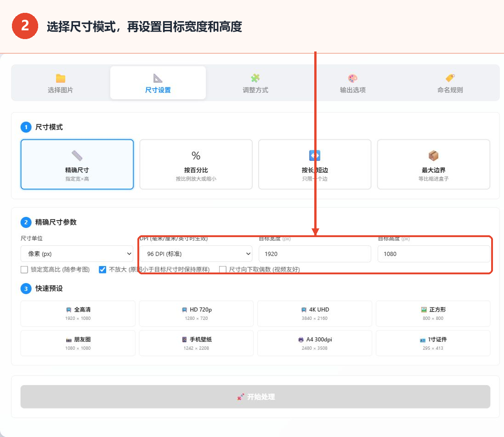
Task: Click the ruler icon in 精确尺寸 card
Action: point(77,156)
